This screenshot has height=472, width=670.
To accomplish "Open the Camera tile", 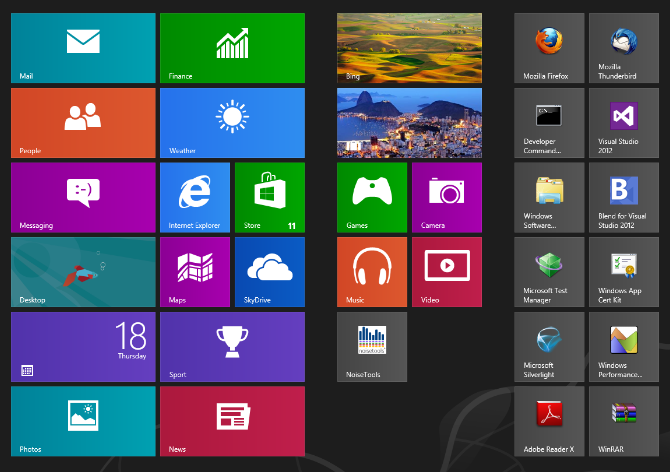I will point(447,197).
